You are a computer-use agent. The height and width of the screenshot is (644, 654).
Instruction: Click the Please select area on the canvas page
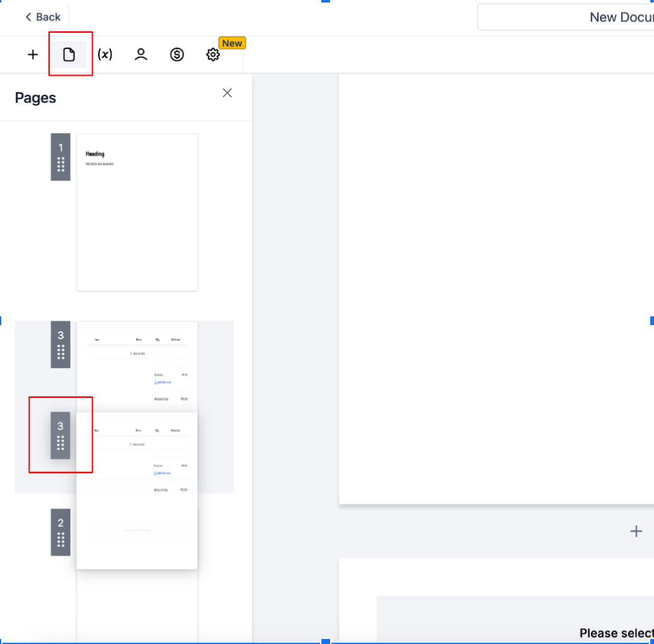(616, 633)
